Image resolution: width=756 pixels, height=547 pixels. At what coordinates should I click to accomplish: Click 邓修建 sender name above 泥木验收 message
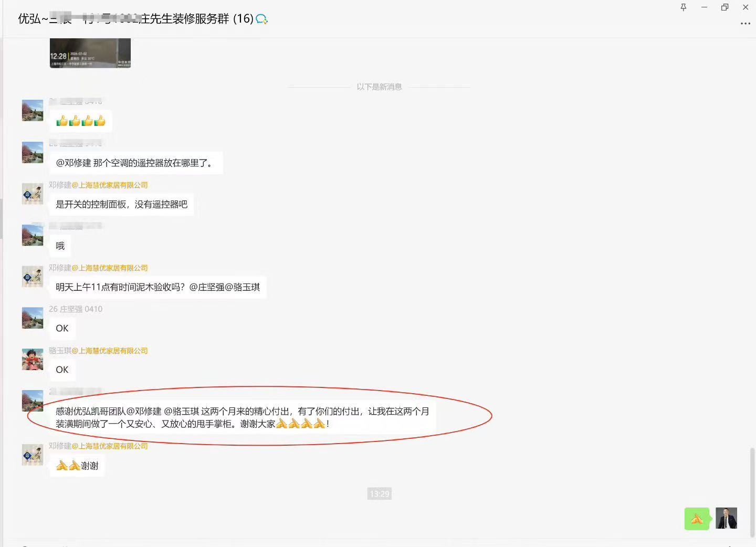tap(98, 268)
